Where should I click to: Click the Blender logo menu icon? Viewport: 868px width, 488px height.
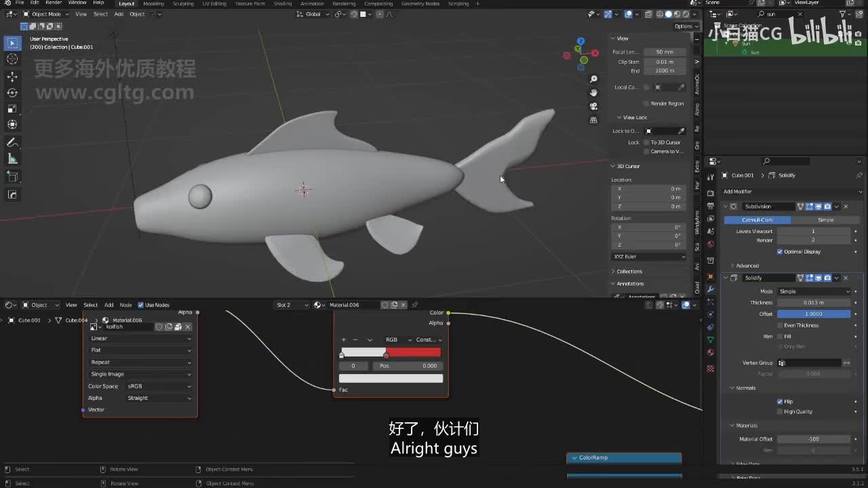tap(6, 3)
